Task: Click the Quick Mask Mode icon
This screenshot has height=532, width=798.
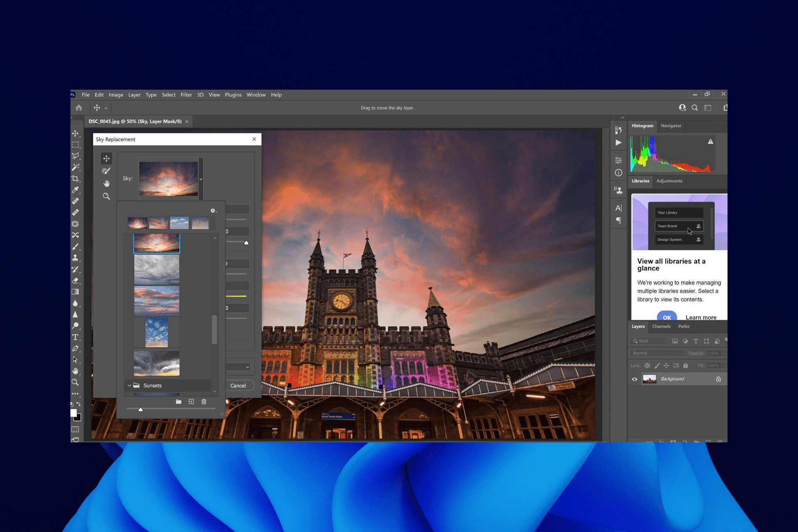Action: (x=75, y=429)
